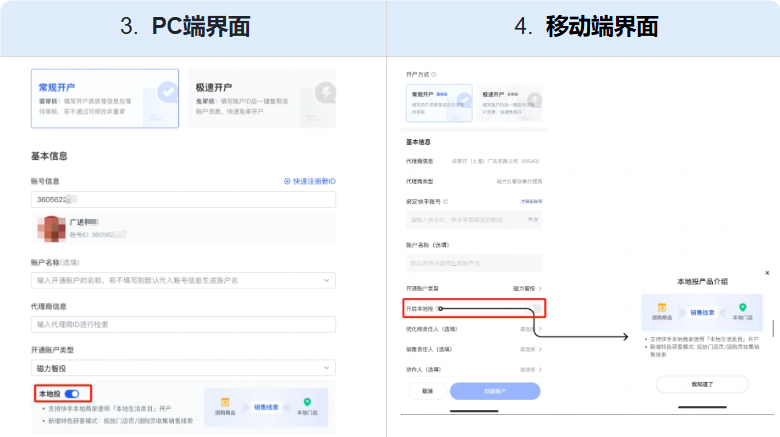780x437 pixels.
Task: Open the 开通账户类型 磁力智投 dropdown
Action: [x=183, y=368]
